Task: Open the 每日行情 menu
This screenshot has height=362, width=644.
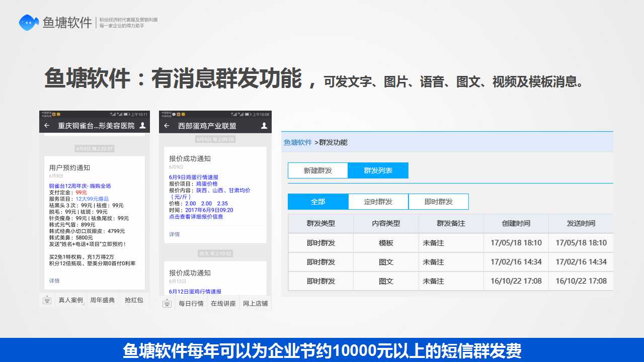Action: (191, 304)
